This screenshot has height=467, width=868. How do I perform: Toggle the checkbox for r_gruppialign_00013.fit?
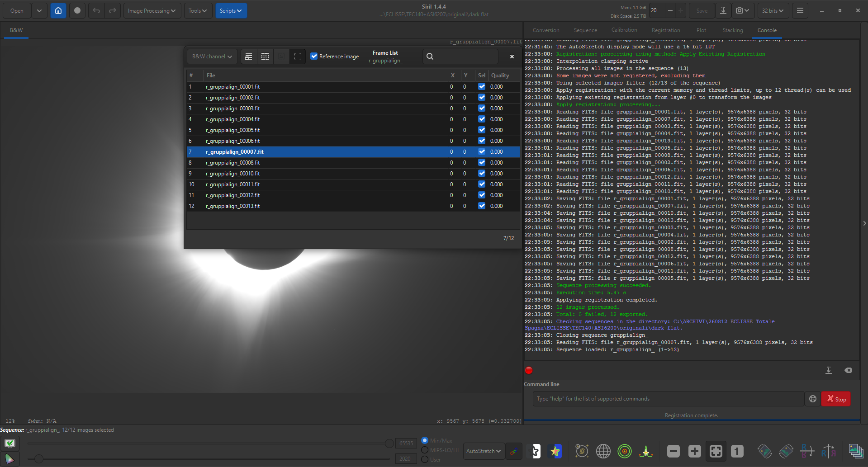[482, 206]
